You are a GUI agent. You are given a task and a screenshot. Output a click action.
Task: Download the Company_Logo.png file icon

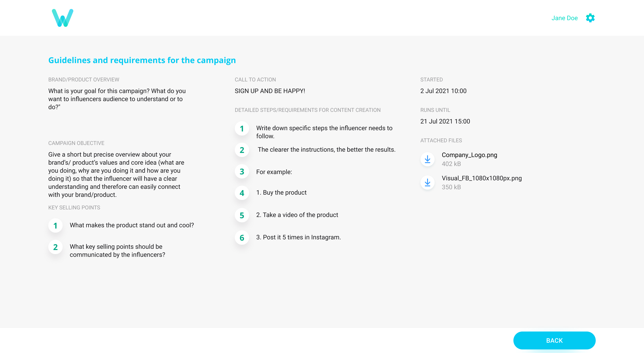point(427,159)
